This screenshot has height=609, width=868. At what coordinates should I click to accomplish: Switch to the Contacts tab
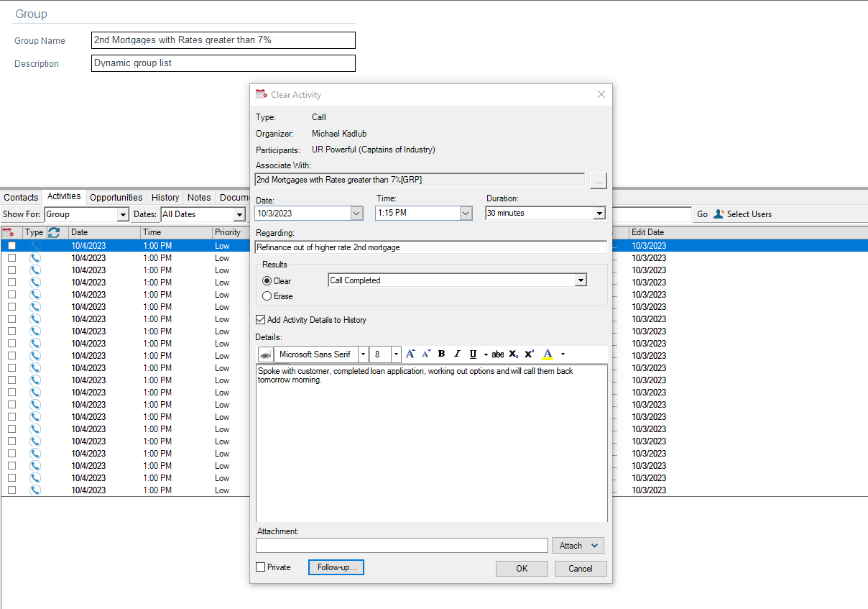click(21, 198)
